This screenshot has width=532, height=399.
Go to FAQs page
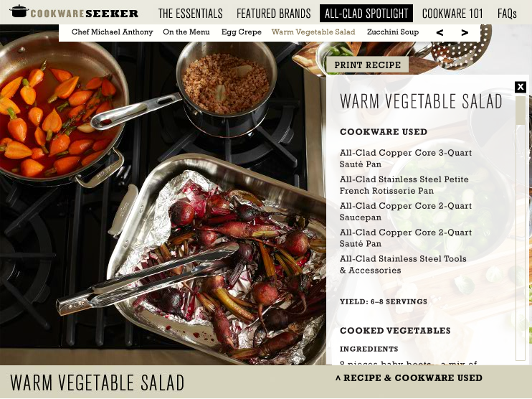click(507, 14)
